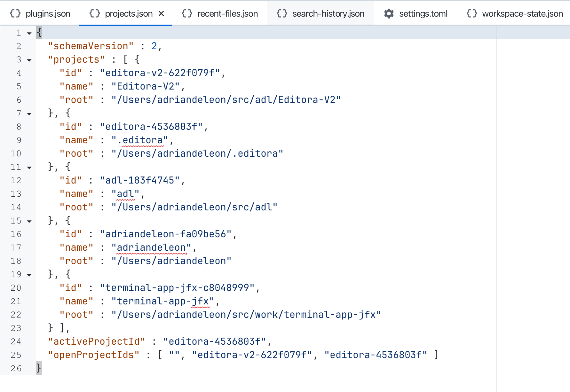570x392 pixels.
Task: Click the recent-files.json braces file icon
Action: click(187, 13)
